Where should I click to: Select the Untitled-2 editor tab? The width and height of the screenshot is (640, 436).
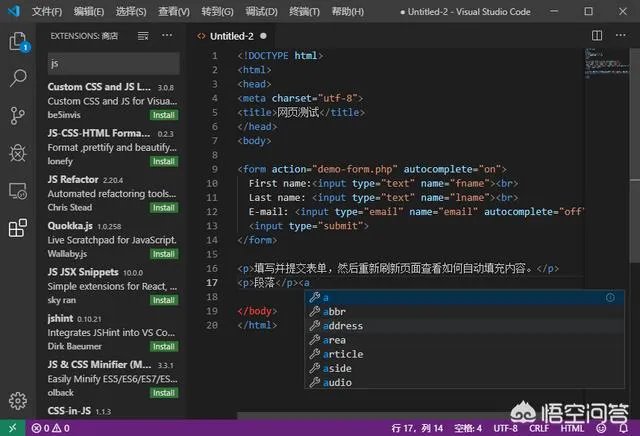tap(232, 36)
